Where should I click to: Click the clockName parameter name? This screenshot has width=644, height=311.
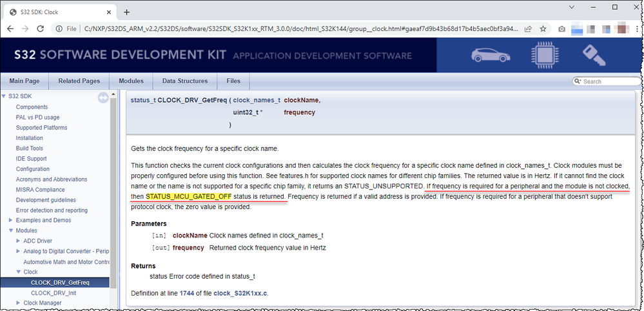190,236
